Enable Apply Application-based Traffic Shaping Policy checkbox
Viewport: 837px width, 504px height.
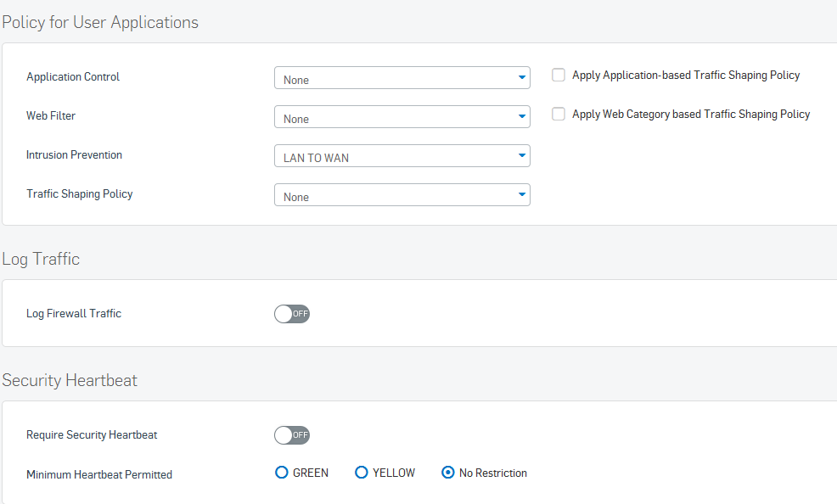(559, 75)
